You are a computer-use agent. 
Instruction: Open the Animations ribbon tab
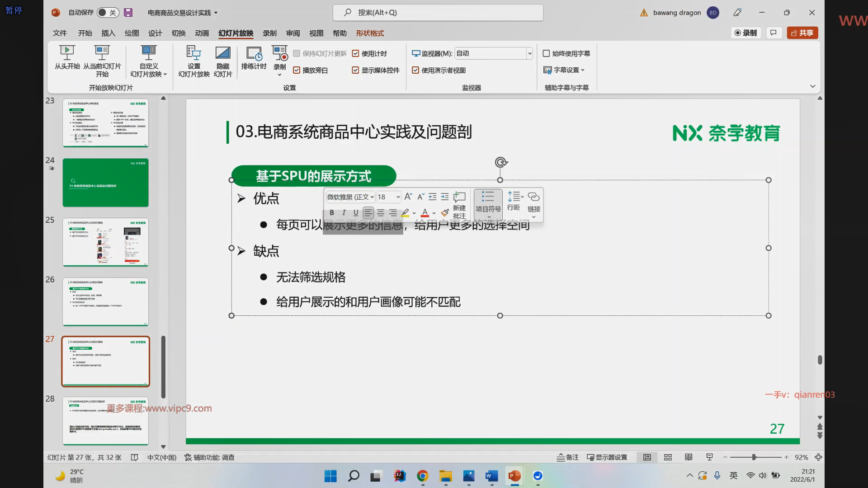(x=202, y=33)
